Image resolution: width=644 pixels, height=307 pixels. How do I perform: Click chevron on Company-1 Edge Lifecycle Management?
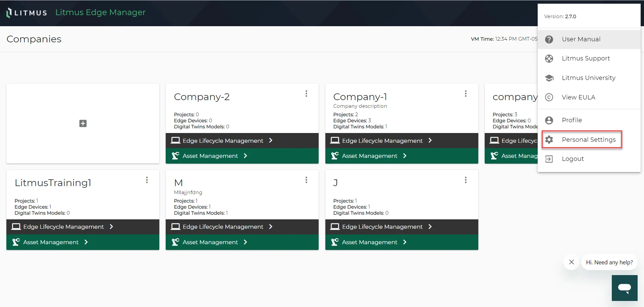tap(430, 140)
